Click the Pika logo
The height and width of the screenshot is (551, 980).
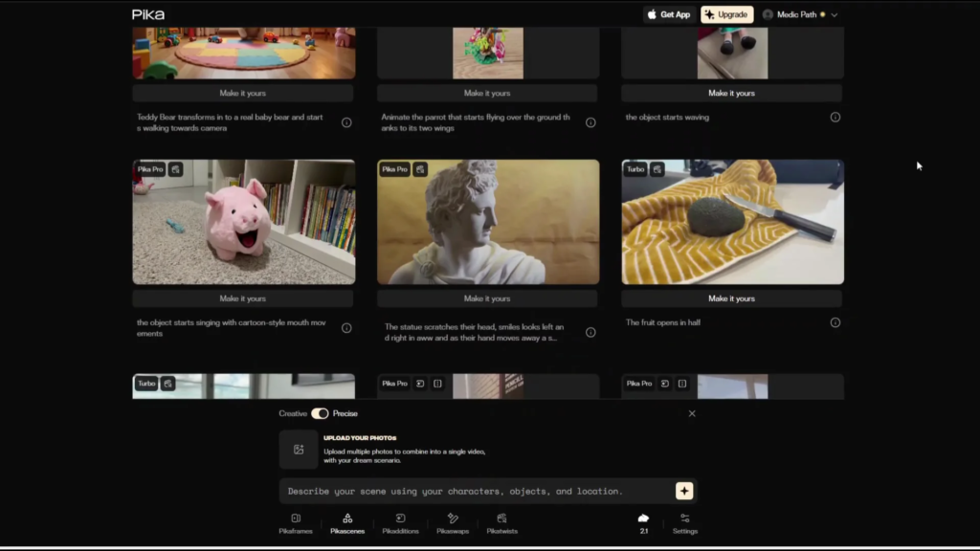click(x=148, y=14)
